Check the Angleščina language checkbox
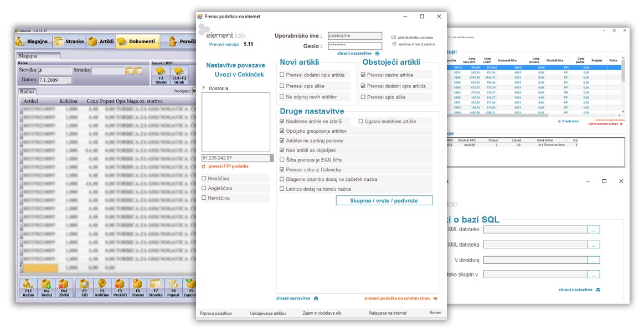The height and width of the screenshot is (333, 644). [204, 188]
